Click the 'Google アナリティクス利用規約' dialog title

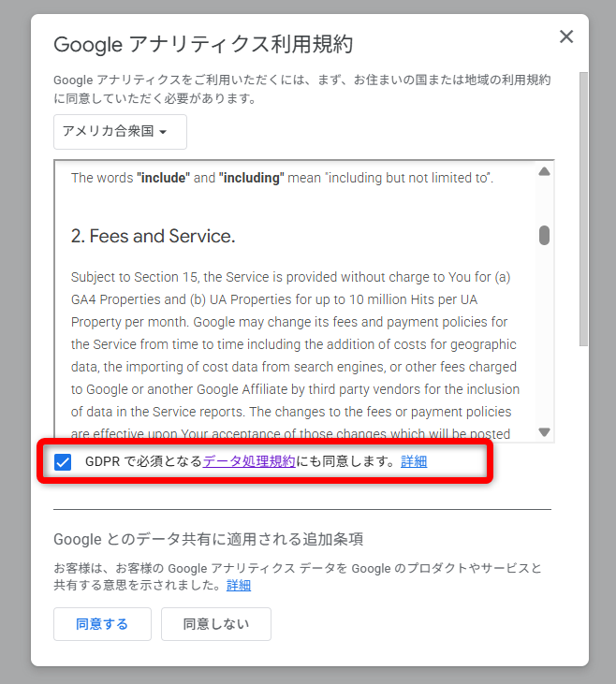click(203, 44)
